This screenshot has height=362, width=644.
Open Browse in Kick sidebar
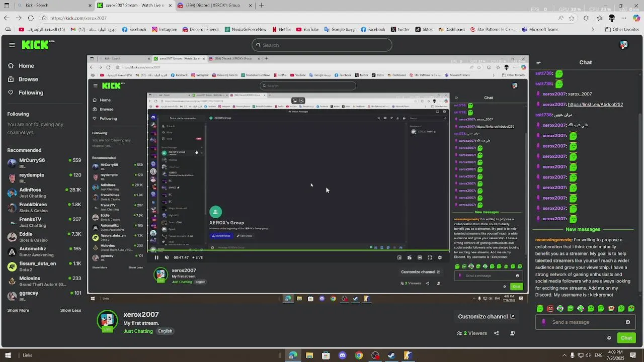[x=23, y=79]
